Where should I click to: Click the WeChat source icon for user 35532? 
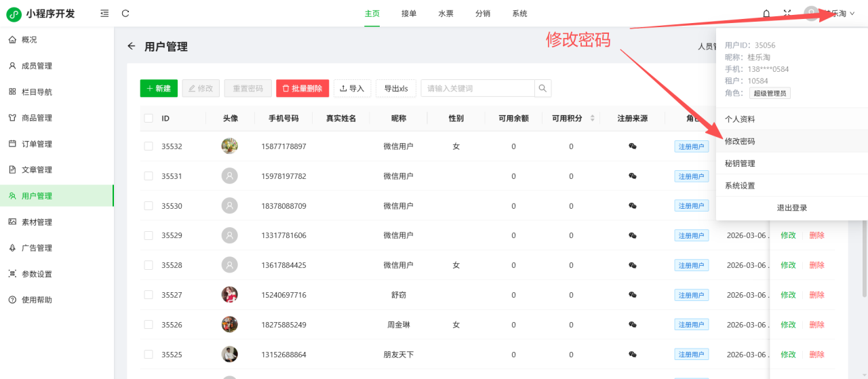[633, 146]
